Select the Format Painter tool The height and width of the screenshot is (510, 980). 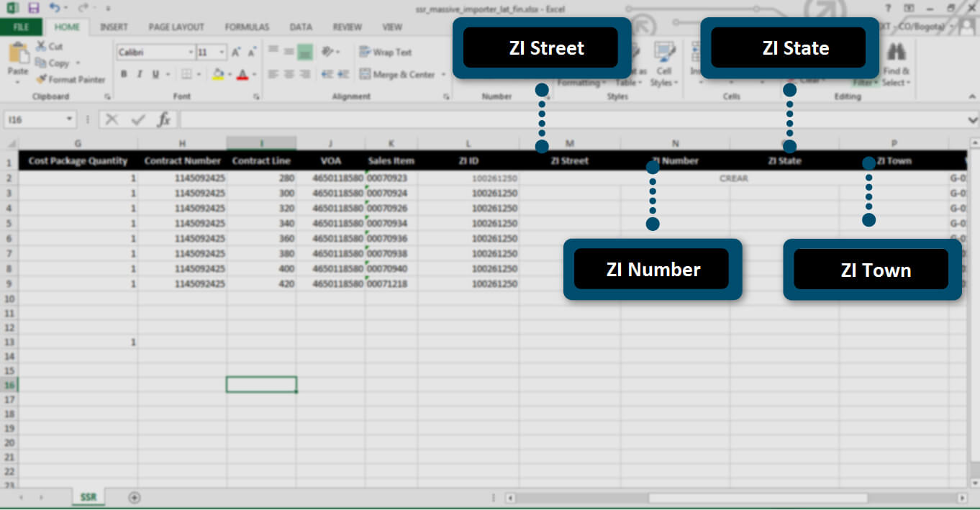tap(71, 79)
